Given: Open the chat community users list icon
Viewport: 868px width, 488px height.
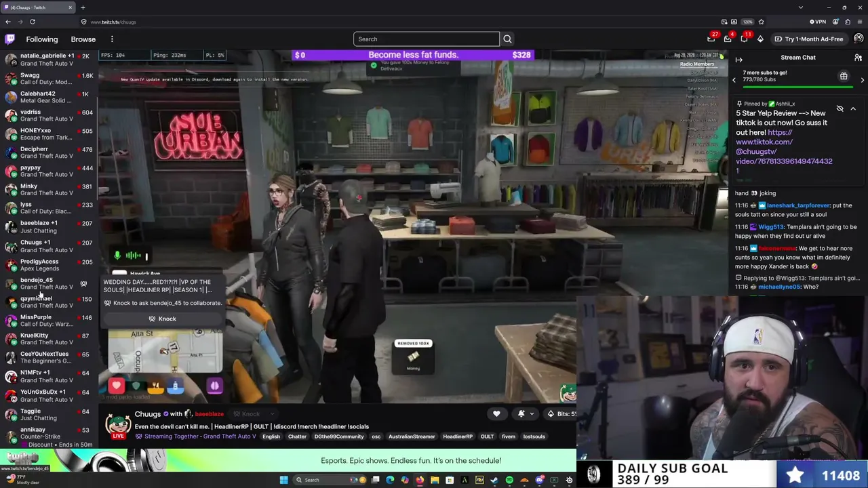Looking at the screenshot, I should (858, 58).
